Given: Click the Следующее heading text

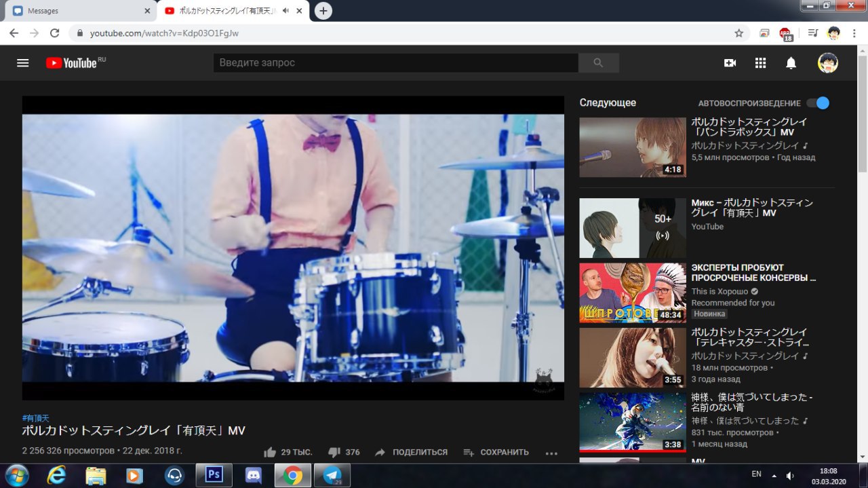Looking at the screenshot, I should tap(608, 103).
